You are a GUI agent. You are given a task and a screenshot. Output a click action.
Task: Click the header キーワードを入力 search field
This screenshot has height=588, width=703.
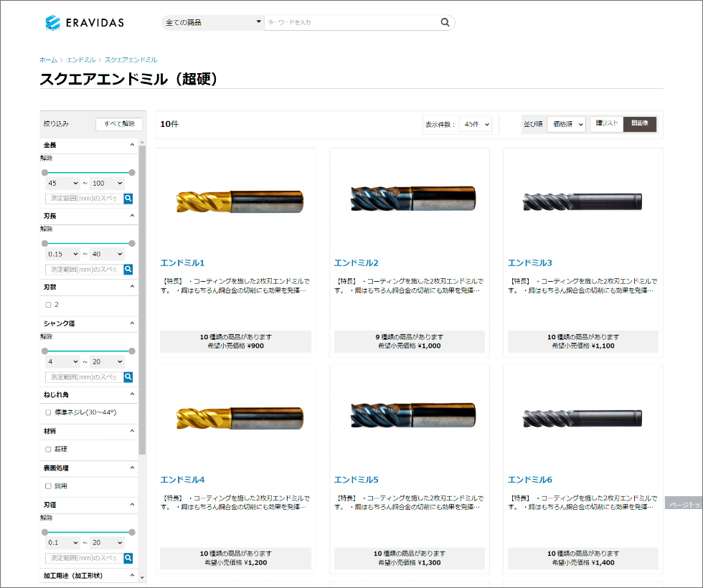click(x=352, y=22)
